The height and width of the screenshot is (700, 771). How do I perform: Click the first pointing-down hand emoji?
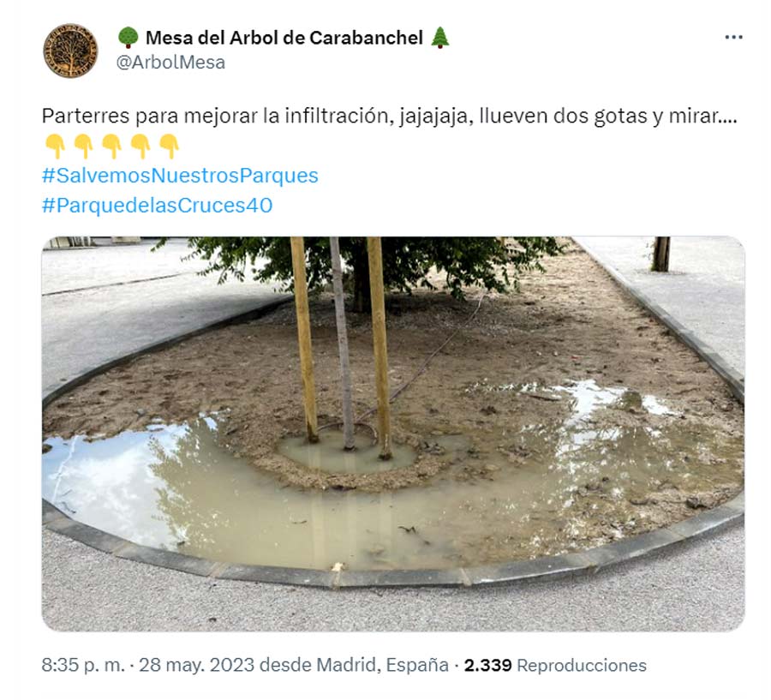[x=55, y=147]
